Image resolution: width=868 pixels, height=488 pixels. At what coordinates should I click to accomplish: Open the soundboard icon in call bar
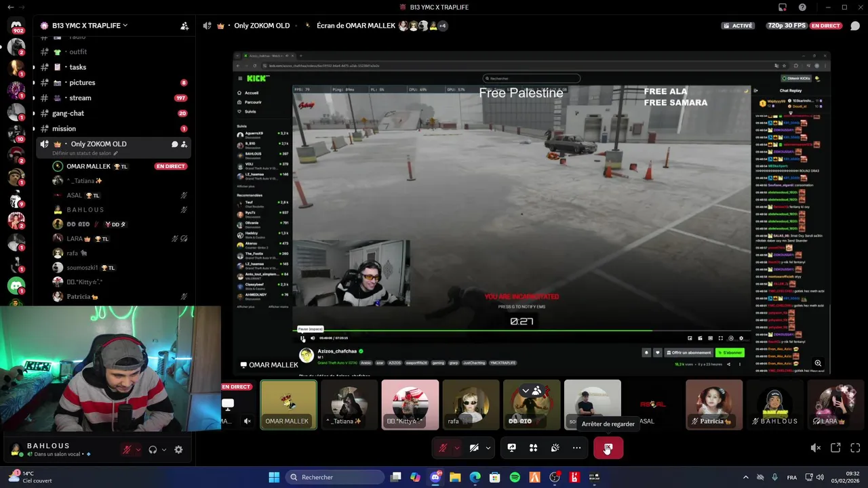pyautogui.click(x=555, y=448)
